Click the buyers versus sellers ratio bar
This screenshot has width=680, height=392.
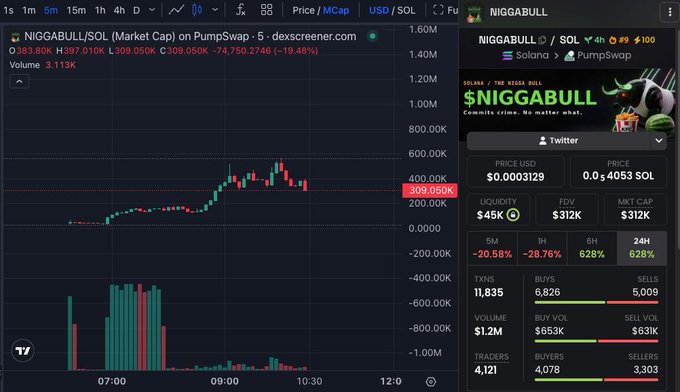click(596, 380)
